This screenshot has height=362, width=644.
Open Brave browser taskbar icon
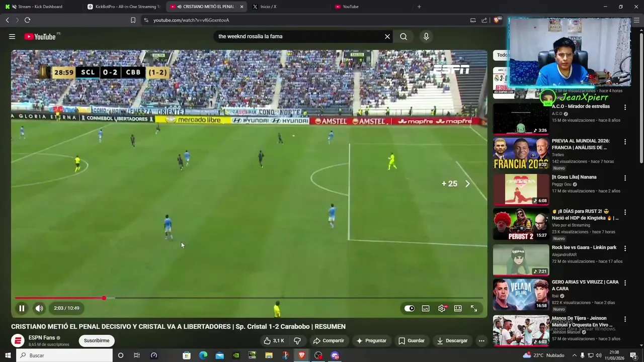click(x=302, y=355)
